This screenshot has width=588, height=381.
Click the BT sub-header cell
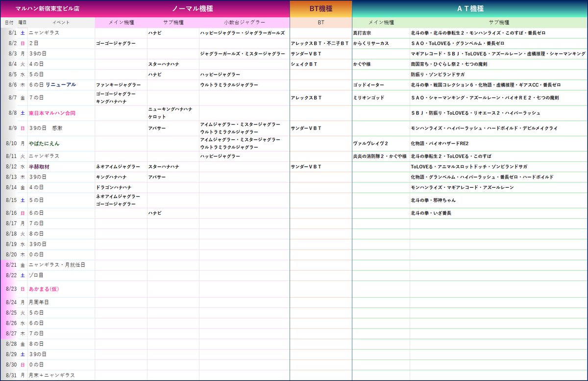tap(321, 23)
